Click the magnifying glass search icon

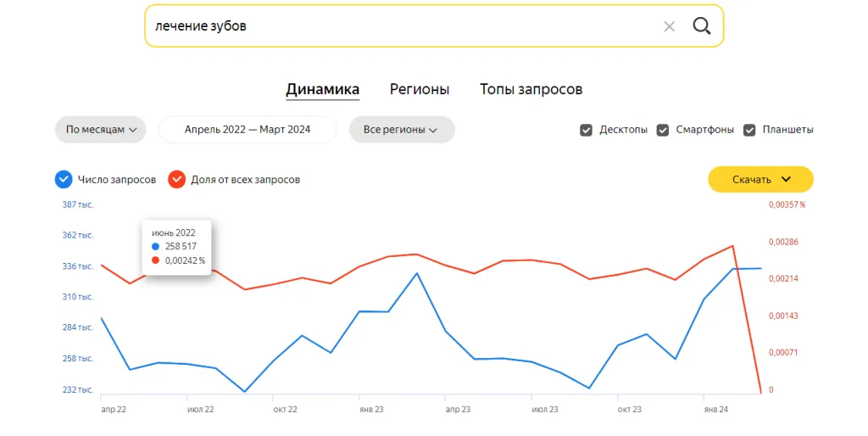click(x=701, y=25)
